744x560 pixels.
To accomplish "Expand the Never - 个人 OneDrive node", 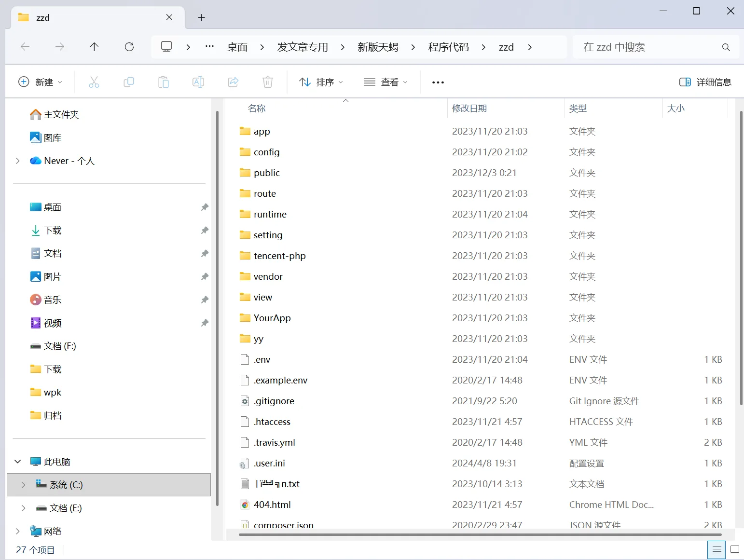I will click(18, 161).
